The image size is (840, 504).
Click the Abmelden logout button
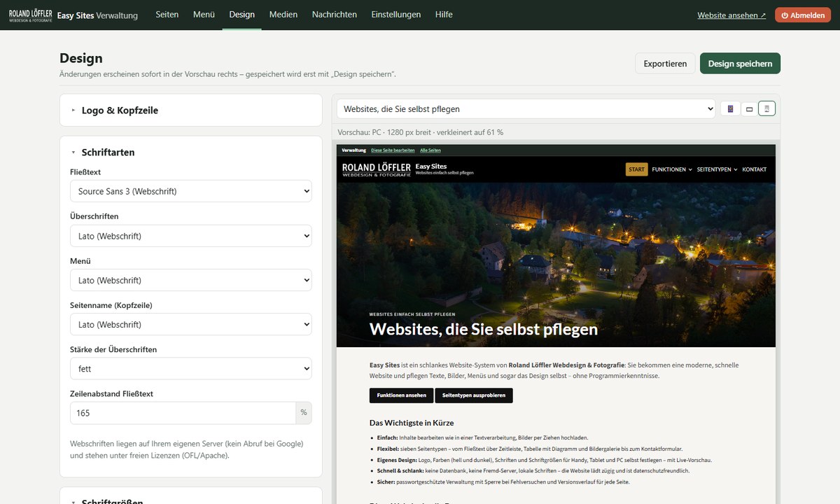803,15
